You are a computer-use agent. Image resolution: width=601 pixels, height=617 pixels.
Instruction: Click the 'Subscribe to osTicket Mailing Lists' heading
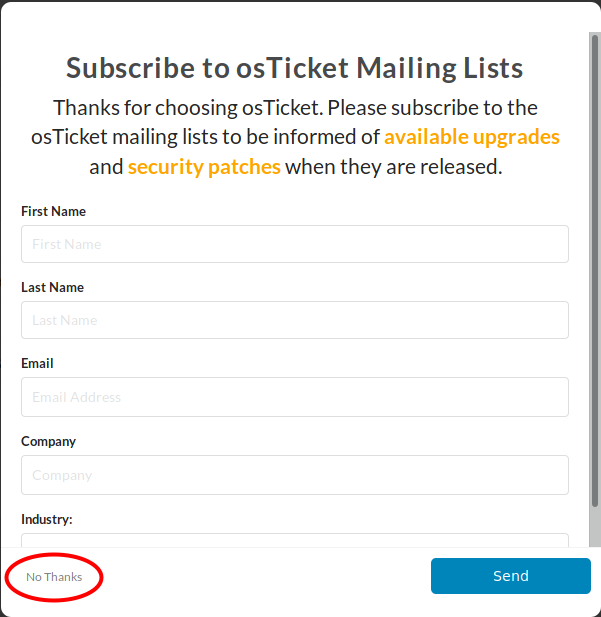(294, 68)
